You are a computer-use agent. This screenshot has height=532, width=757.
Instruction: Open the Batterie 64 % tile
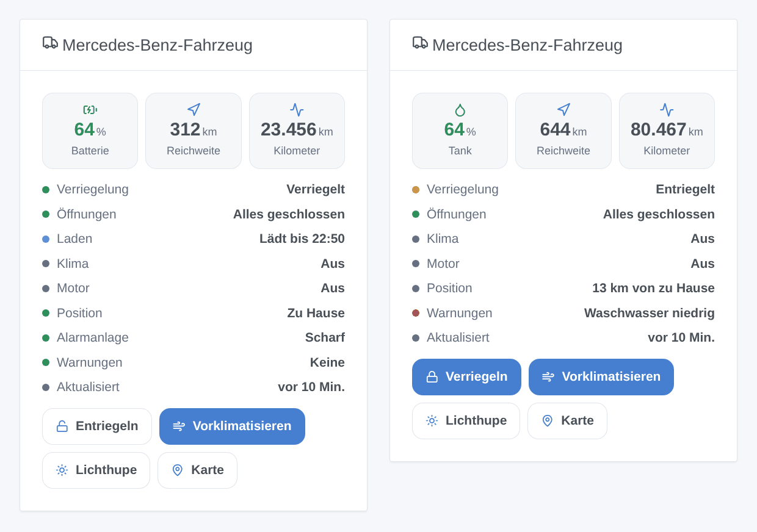tap(90, 131)
